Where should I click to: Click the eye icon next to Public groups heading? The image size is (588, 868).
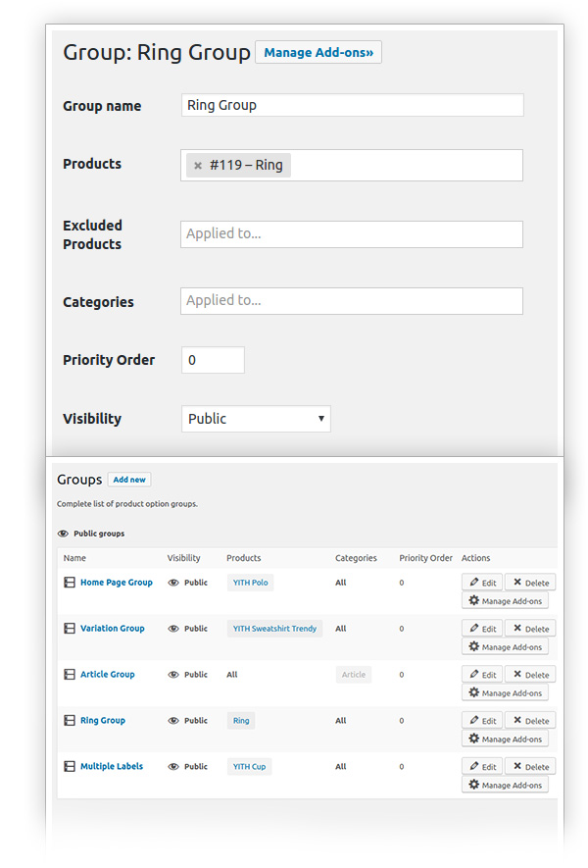(x=63, y=534)
